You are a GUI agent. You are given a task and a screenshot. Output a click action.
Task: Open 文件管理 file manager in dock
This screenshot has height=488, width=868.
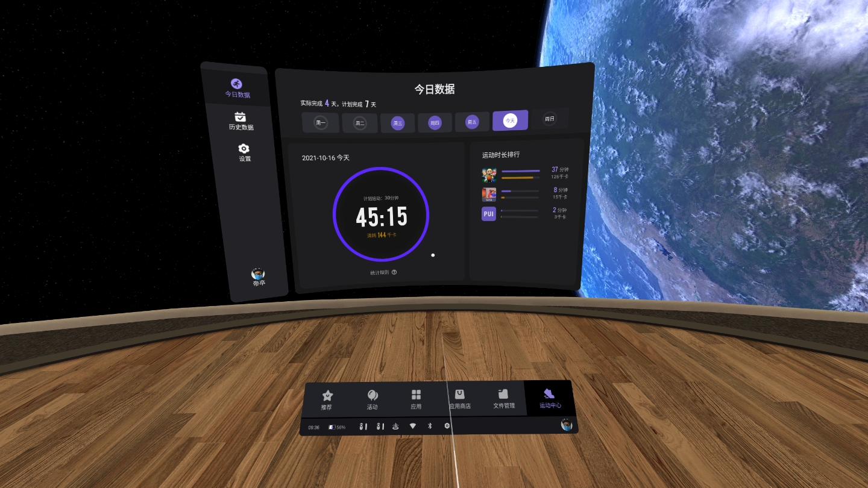coord(504,398)
